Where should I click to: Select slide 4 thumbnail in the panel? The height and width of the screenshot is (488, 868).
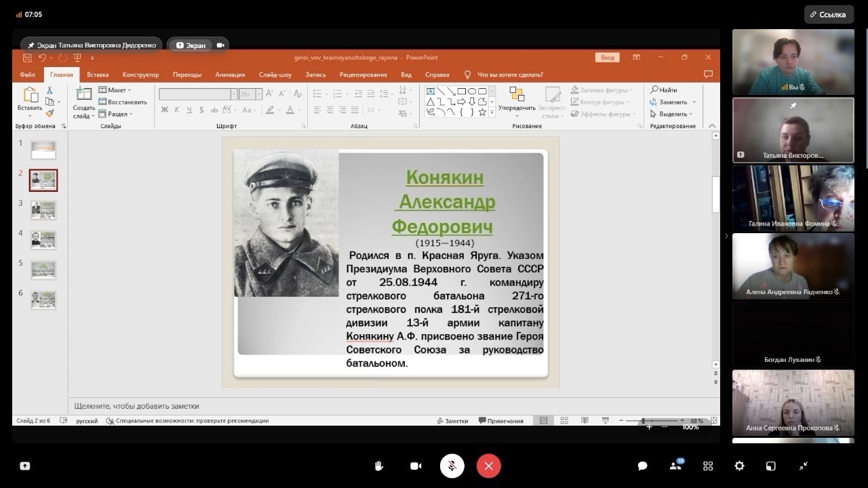[x=43, y=240]
